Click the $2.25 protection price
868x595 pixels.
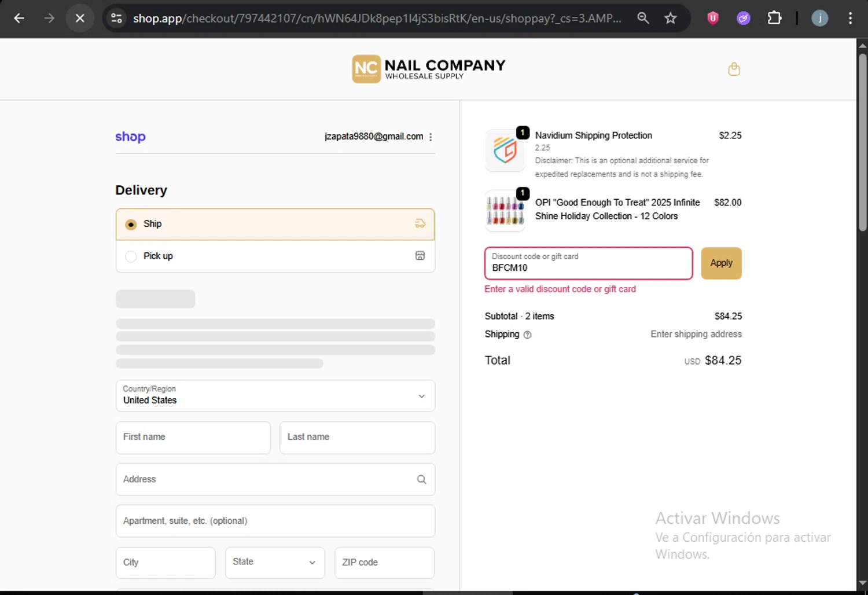pyautogui.click(x=730, y=135)
